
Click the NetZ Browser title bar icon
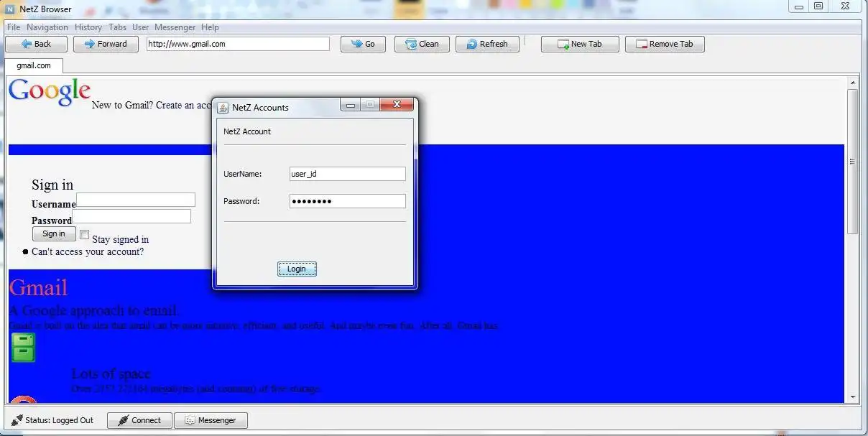click(x=10, y=9)
